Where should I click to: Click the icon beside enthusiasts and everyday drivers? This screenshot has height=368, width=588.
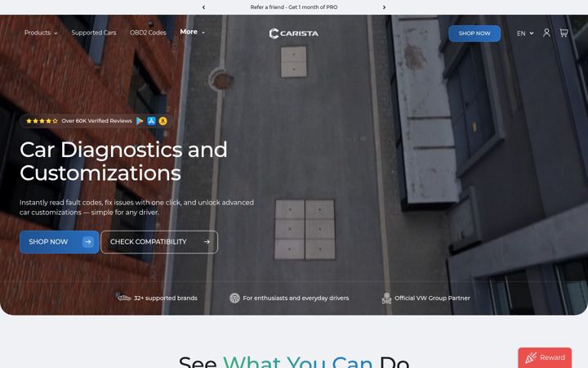234,298
